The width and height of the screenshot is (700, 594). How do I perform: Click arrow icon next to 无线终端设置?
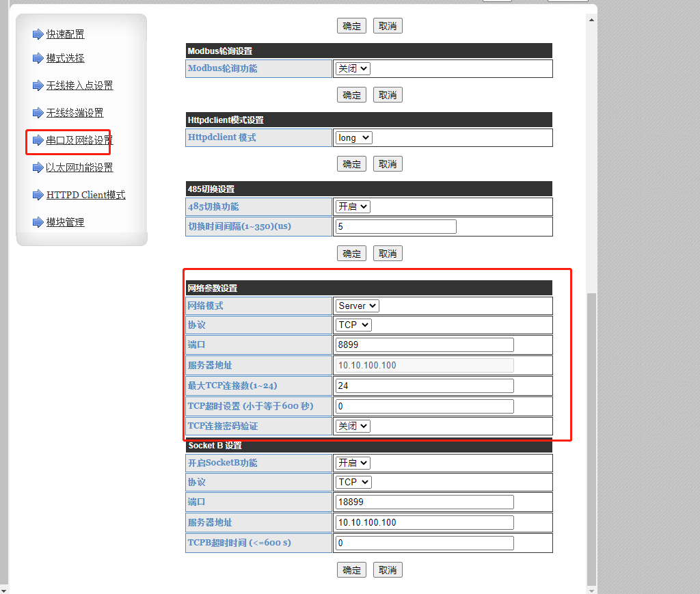[38, 113]
